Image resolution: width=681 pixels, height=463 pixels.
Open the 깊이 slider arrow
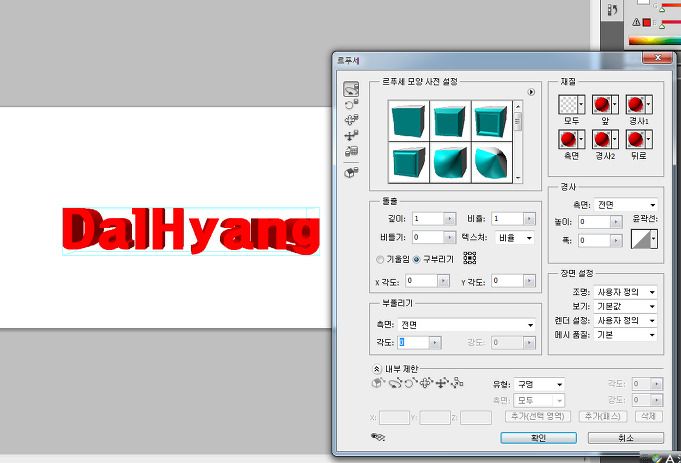pos(450,218)
